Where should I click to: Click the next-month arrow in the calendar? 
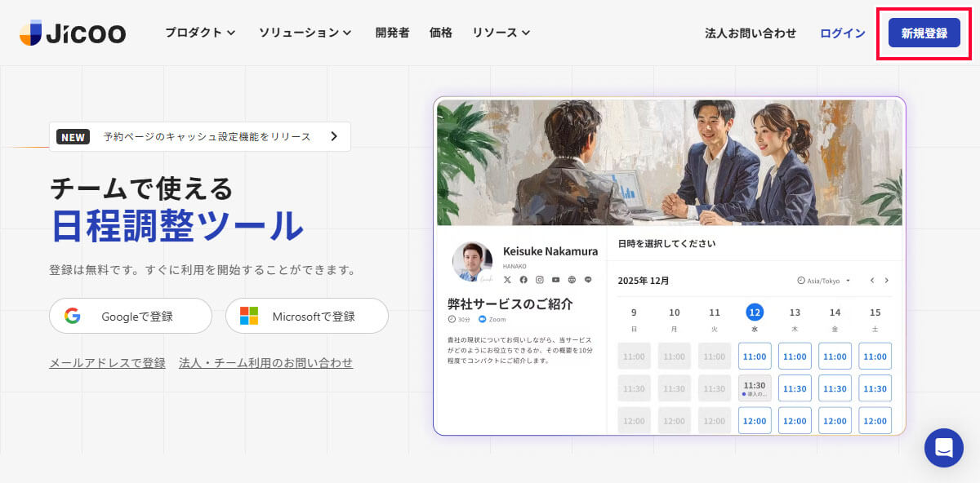coord(887,280)
